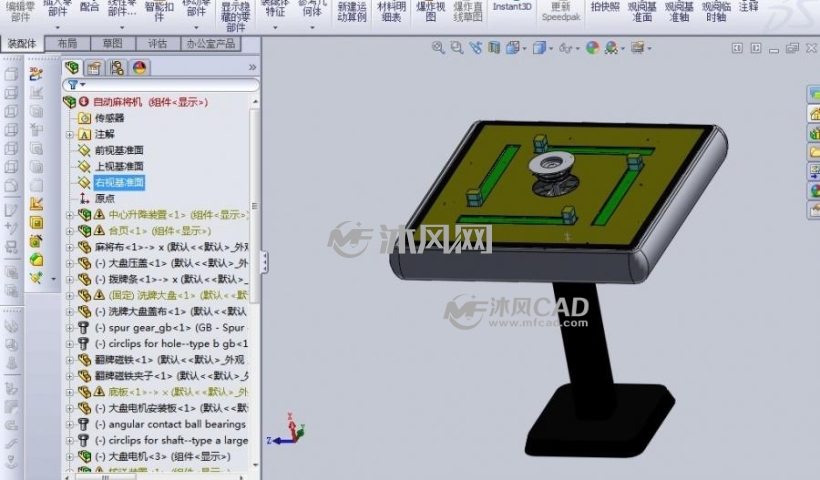Select the angular contact ball bearings item
The height and width of the screenshot is (480, 820).
(170, 424)
